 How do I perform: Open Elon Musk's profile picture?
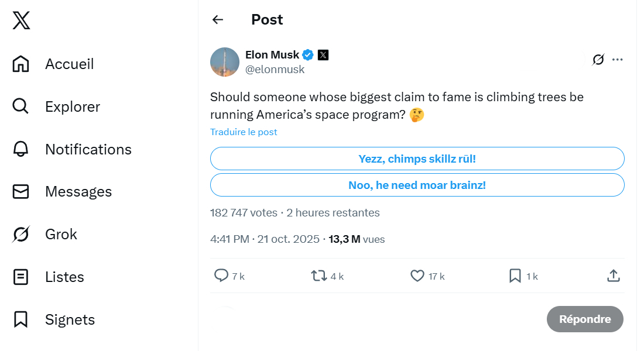pos(225,62)
